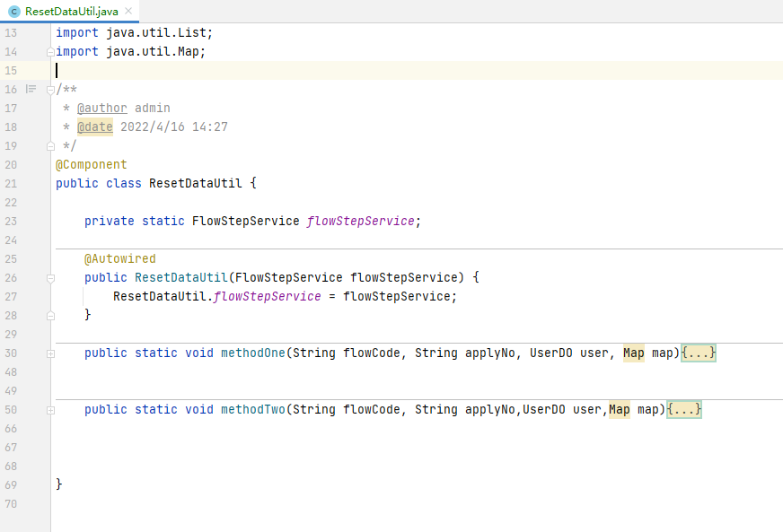Click line number 23 in the gutter

(x=11, y=222)
